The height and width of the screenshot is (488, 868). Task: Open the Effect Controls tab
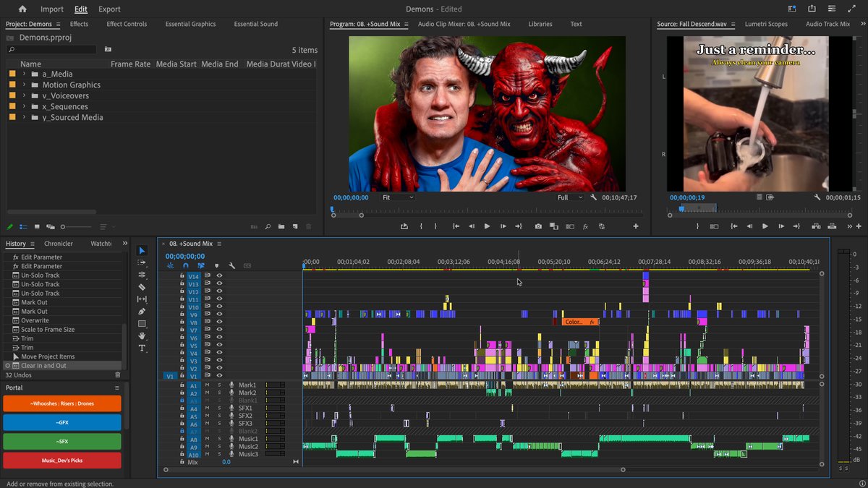(x=127, y=24)
